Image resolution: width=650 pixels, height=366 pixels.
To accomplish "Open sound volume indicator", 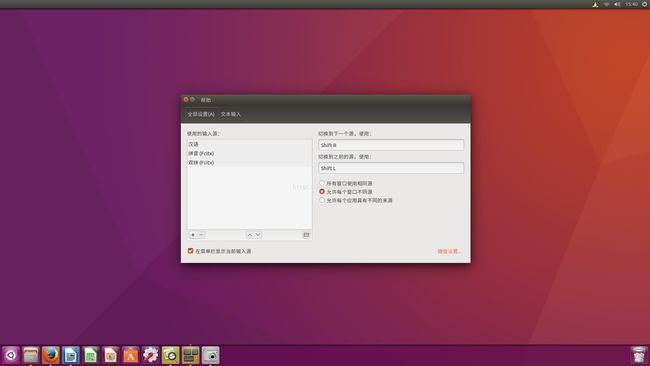I will click(x=617, y=4).
